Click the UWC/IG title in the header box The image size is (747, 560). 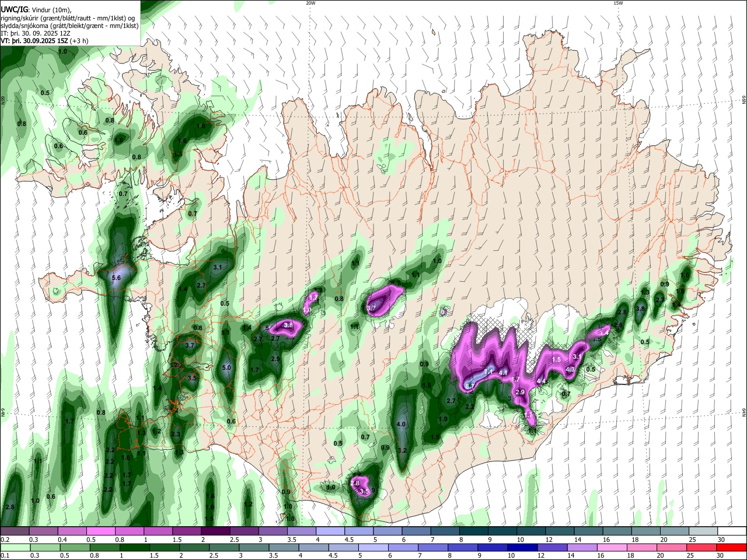(14, 10)
